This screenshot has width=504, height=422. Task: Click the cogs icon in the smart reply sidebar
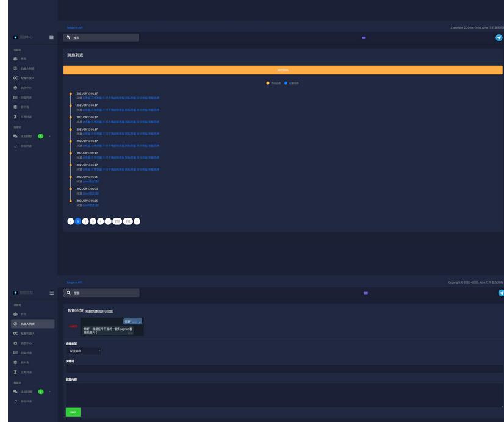[x=15, y=334]
